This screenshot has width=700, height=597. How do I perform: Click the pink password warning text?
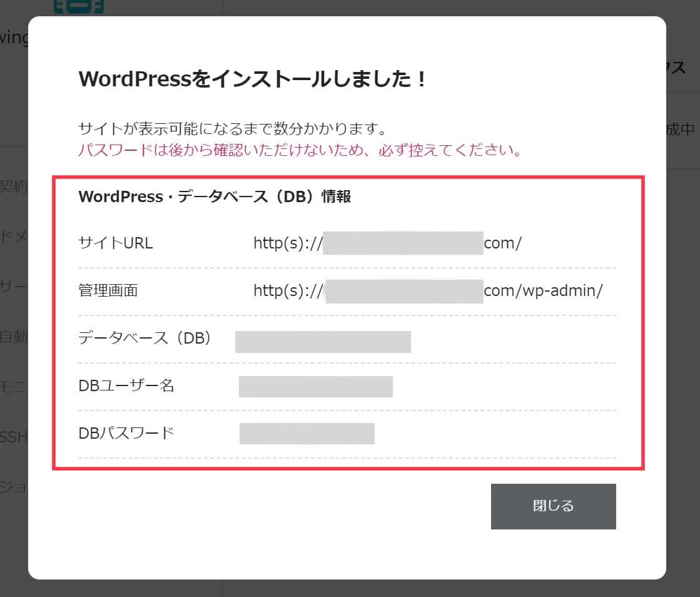pyautogui.click(x=300, y=150)
